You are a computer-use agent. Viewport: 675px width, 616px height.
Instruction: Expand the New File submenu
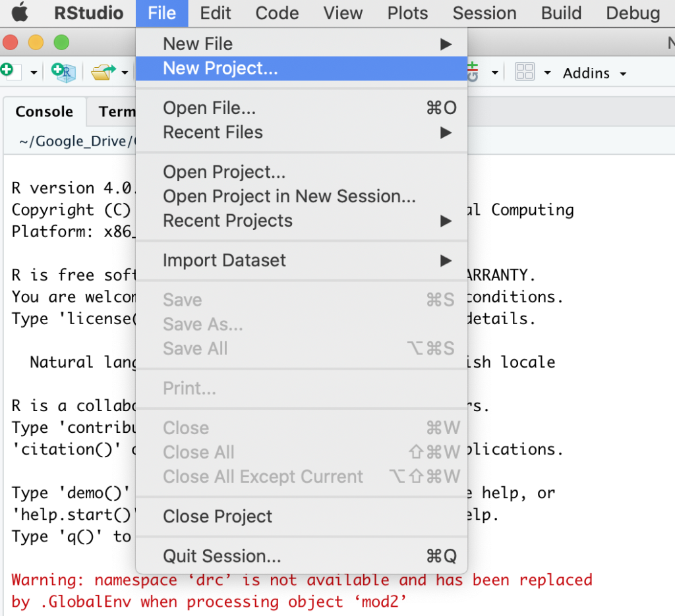point(301,44)
